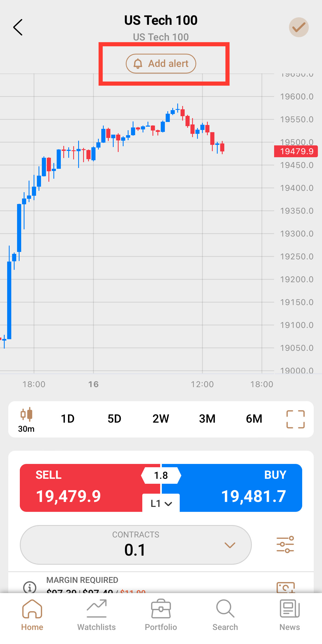Open the L1 level dropdown
Image resolution: width=322 pixels, height=644 pixels.
point(161,504)
